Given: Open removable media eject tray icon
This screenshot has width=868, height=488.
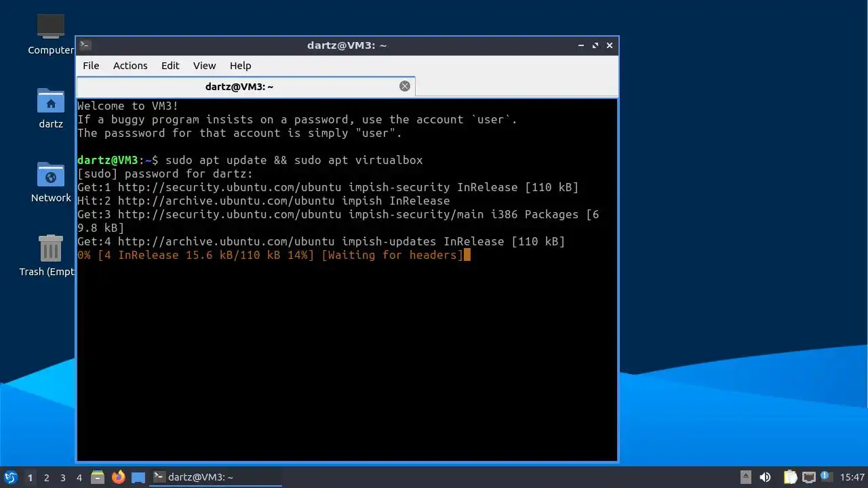Looking at the screenshot, I should (x=745, y=477).
